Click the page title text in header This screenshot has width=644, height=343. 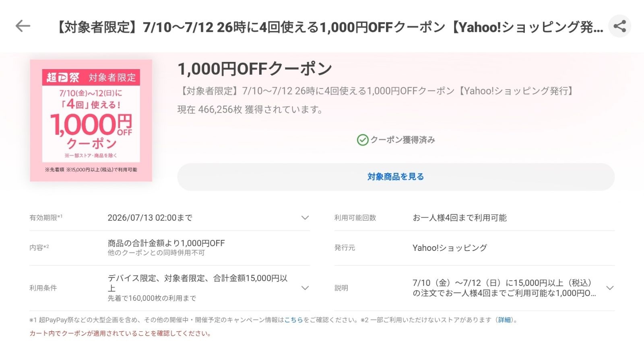(x=328, y=27)
